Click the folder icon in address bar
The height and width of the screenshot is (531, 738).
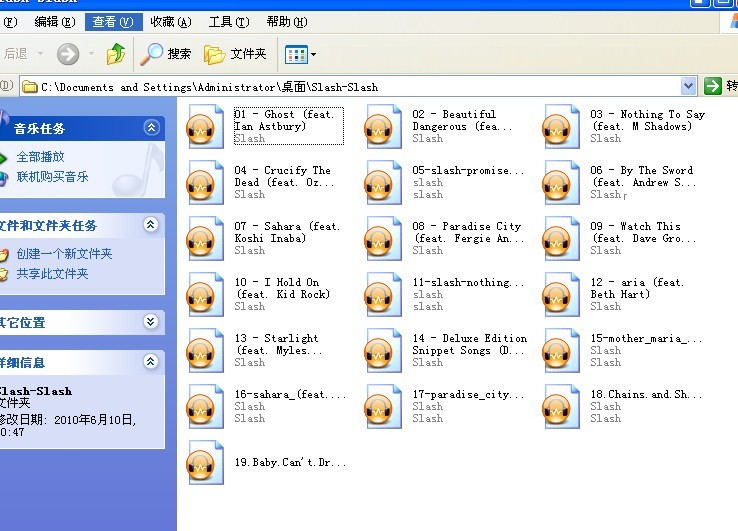click(30, 87)
